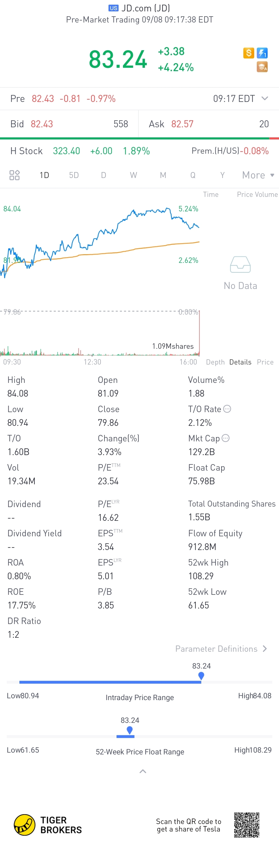Switch to the daily D chart tab
Viewport: 279px width, 868px height.
[104, 175]
